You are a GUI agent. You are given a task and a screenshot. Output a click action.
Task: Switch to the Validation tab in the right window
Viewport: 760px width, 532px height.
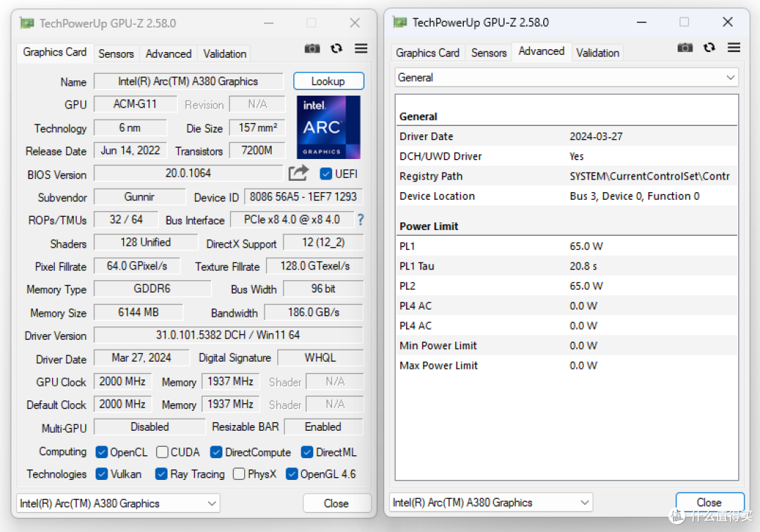[x=597, y=52]
